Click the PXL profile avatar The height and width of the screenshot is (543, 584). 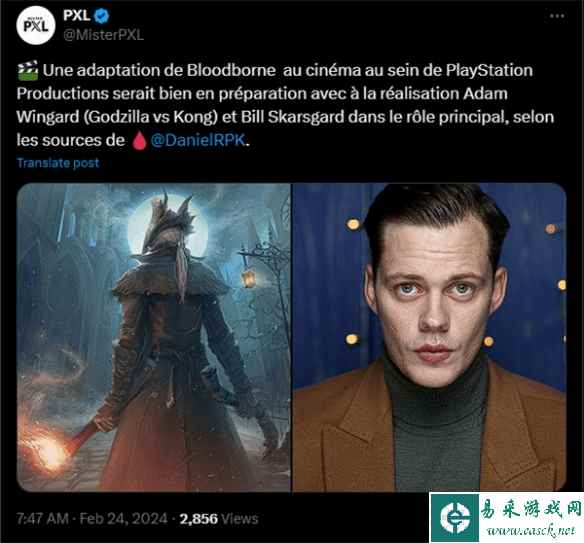point(36,25)
